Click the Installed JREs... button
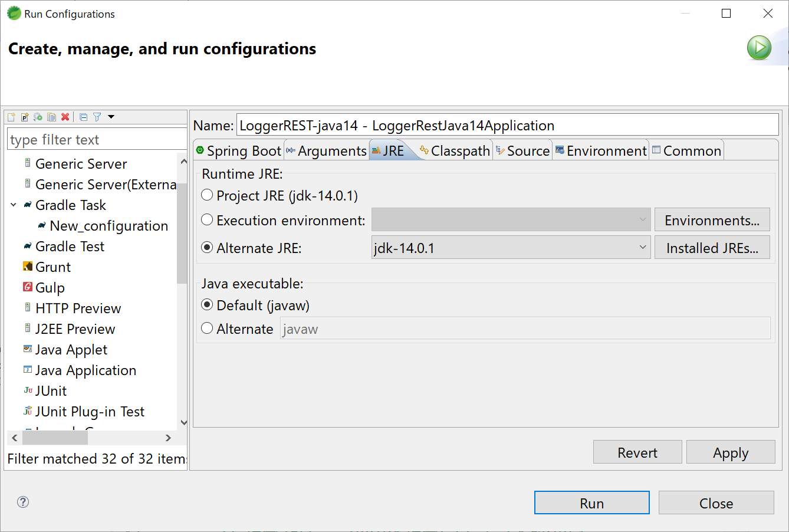This screenshot has height=532, width=789. [712, 248]
